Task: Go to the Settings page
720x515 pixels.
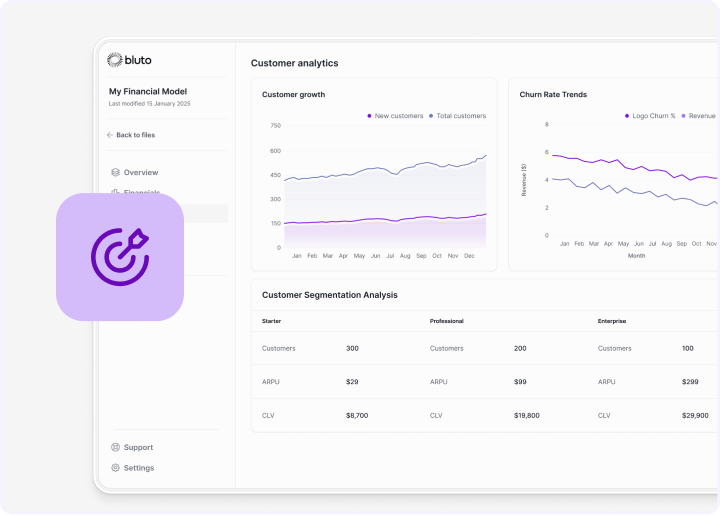Action: (139, 468)
